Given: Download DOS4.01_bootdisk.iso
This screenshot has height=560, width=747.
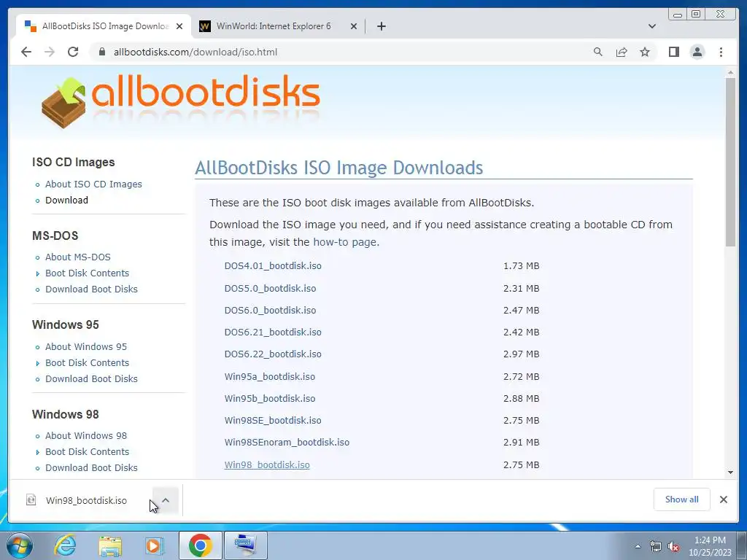Looking at the screenshot, I should (x=273, y=265).
